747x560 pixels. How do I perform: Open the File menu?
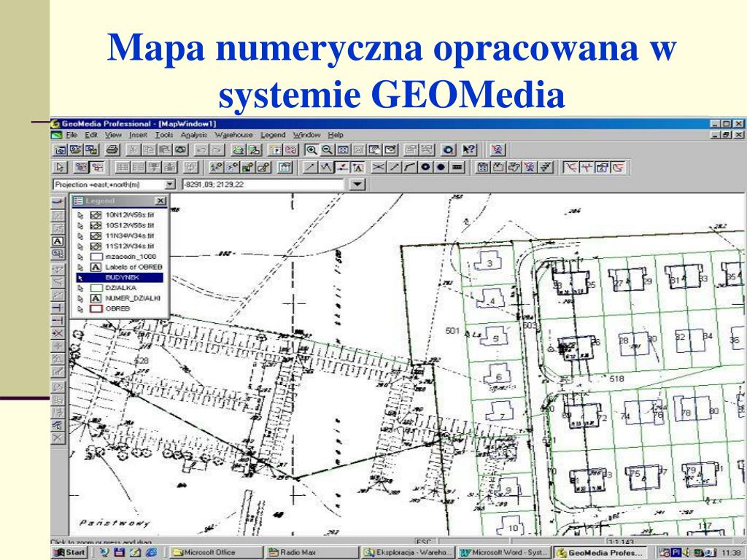point(71,135)
